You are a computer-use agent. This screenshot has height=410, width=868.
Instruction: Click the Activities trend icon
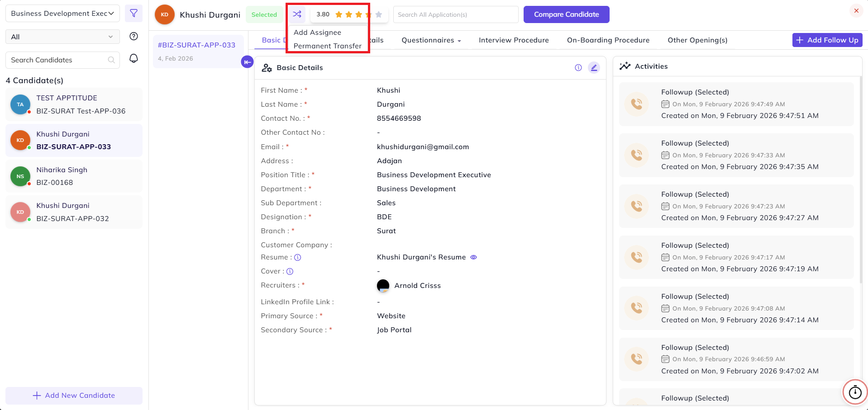point(625,66)
